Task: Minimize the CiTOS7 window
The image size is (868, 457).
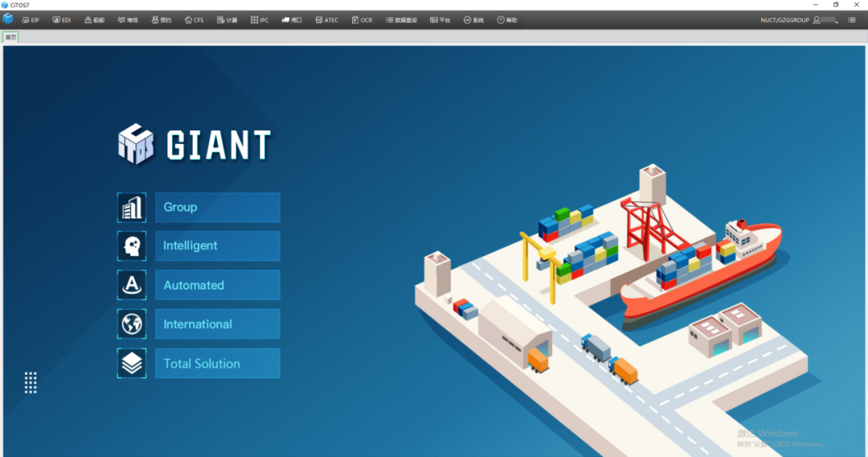Action: tap(816, 5)
